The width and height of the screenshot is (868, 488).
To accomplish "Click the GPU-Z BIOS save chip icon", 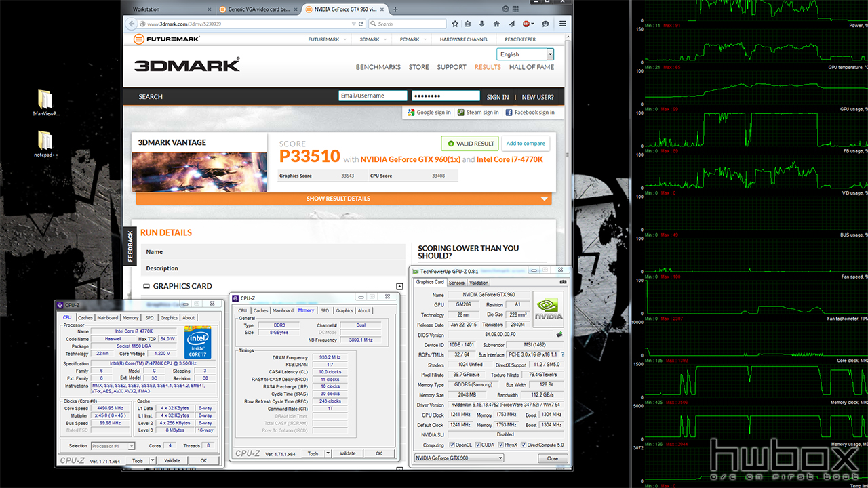I will pyautogui.click(x=559, y=335).
